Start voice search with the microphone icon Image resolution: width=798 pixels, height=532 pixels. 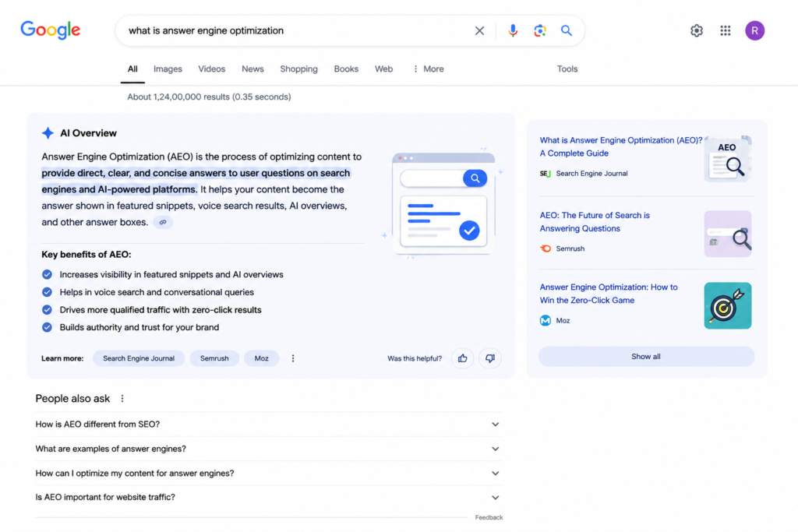(513, 30)
